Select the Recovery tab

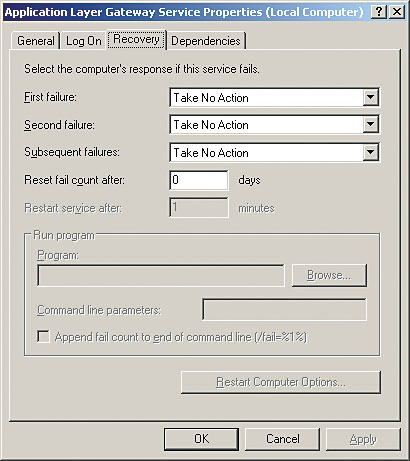136,39
